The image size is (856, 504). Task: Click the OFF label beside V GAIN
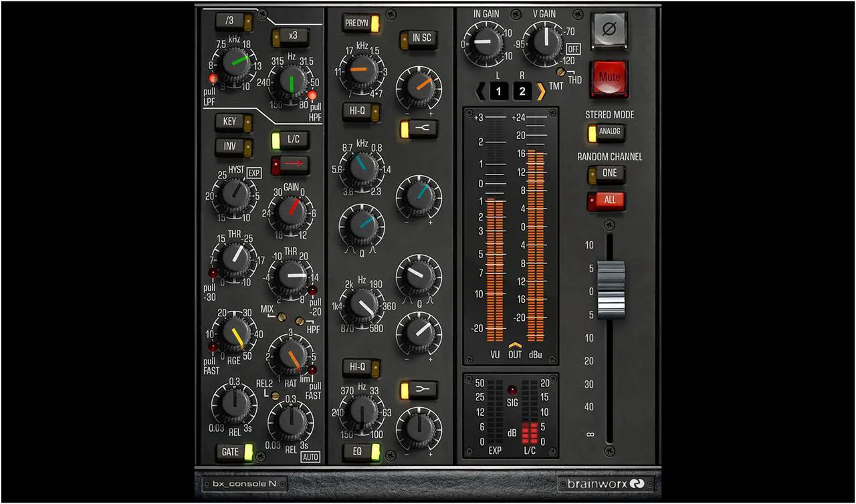click(x=573, y=49)
